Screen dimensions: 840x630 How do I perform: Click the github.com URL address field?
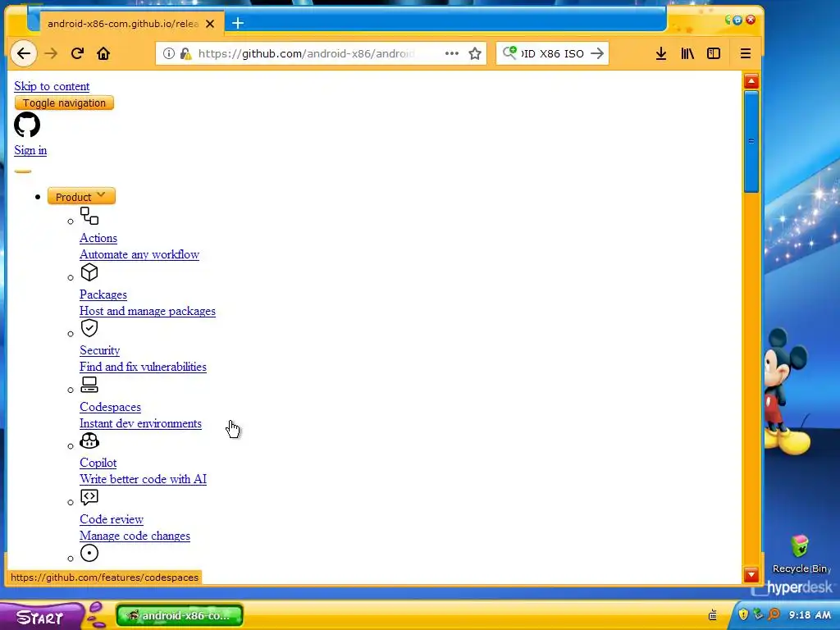click(322, 53)
